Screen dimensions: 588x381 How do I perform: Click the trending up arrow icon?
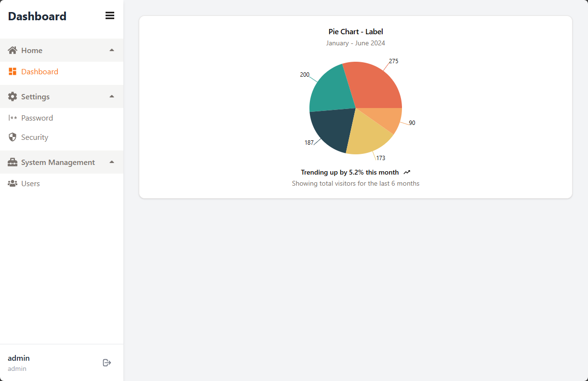tap(407, 172)
